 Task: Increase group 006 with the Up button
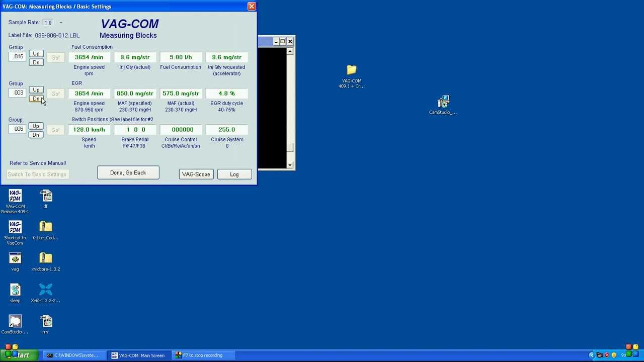click(36, 126)
